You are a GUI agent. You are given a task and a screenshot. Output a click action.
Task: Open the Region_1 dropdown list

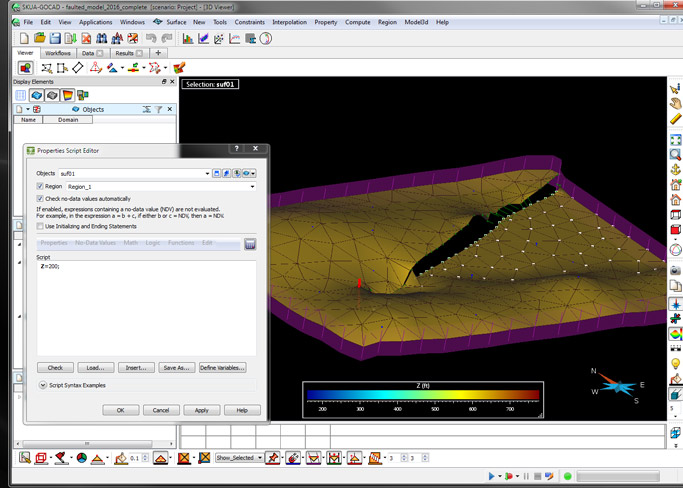coord(252,186)
